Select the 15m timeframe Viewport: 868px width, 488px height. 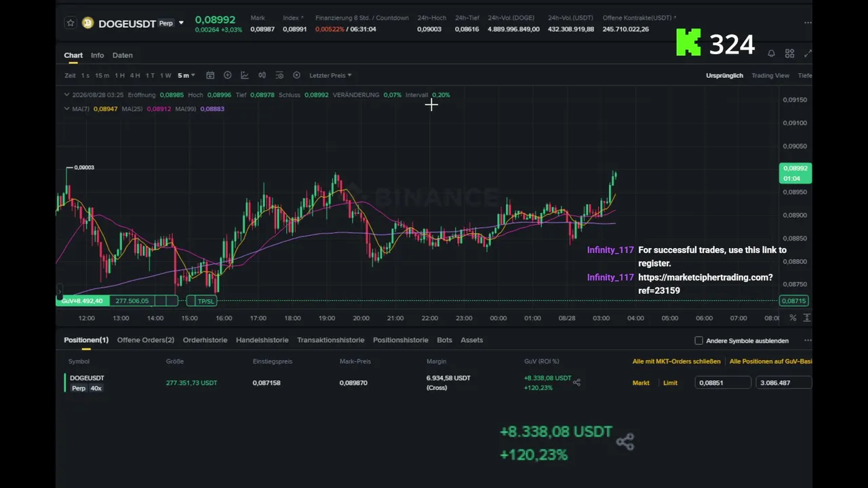pyautogui.click(x=102, y=75)
